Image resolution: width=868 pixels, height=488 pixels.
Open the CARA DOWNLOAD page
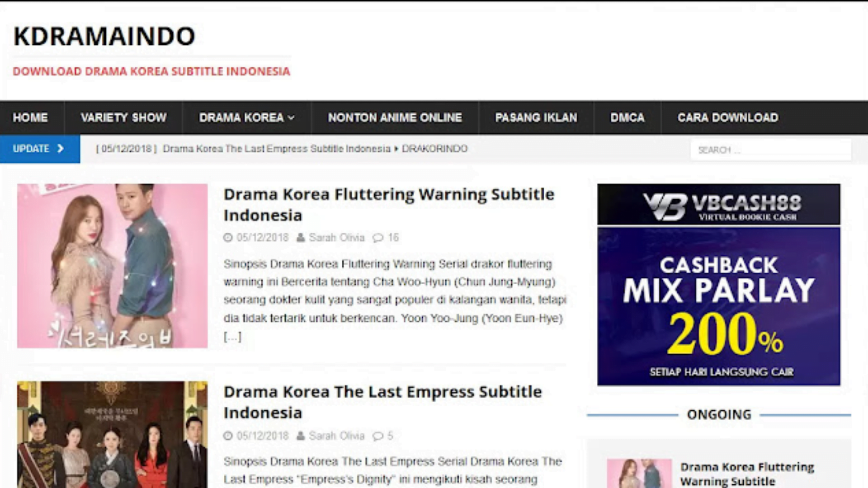coord(728,117)
